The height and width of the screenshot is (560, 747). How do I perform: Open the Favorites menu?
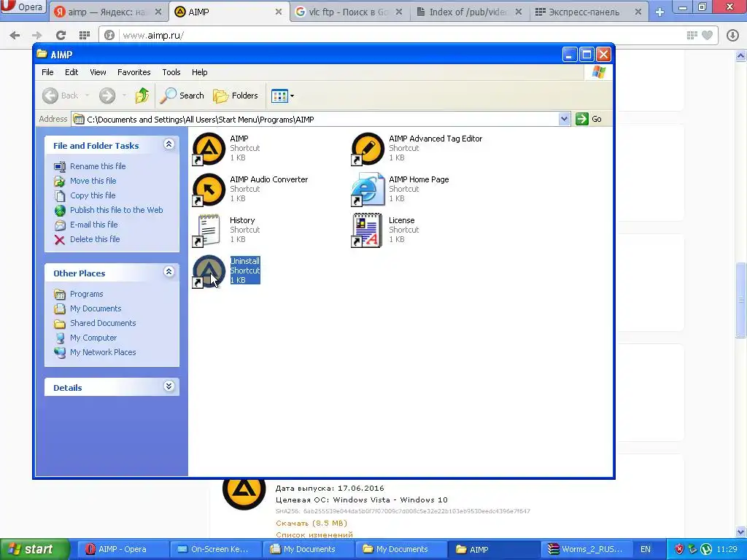134,72
